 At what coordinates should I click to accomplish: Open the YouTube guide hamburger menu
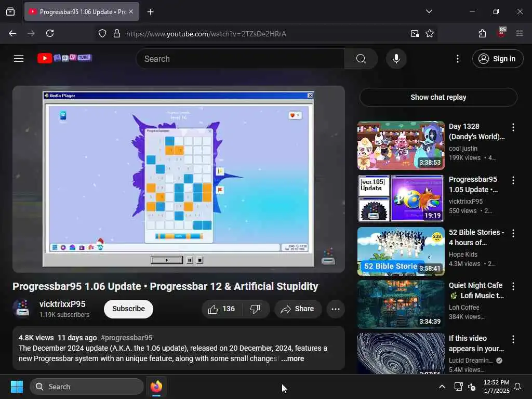coord(19,59)
